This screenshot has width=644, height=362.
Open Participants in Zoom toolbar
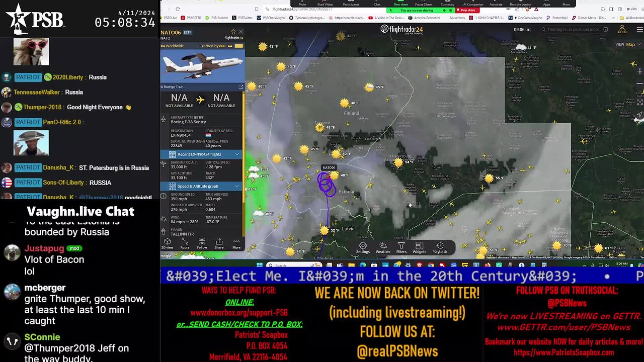351,3
